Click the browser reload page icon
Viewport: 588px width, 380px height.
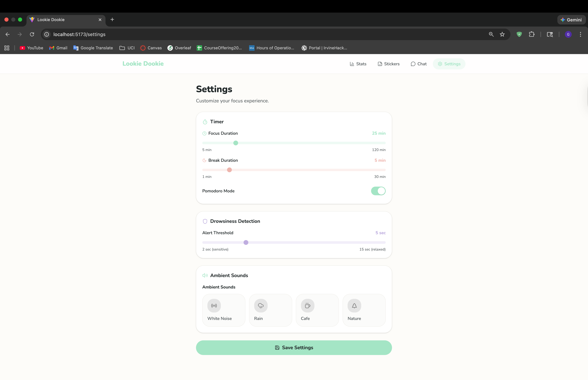(x=32, y=34)
